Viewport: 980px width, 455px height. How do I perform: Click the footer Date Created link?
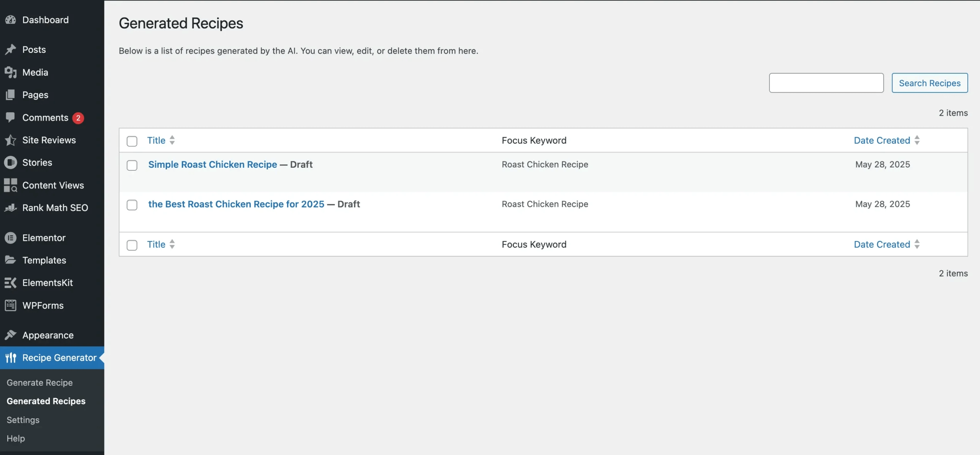[882, 244]
